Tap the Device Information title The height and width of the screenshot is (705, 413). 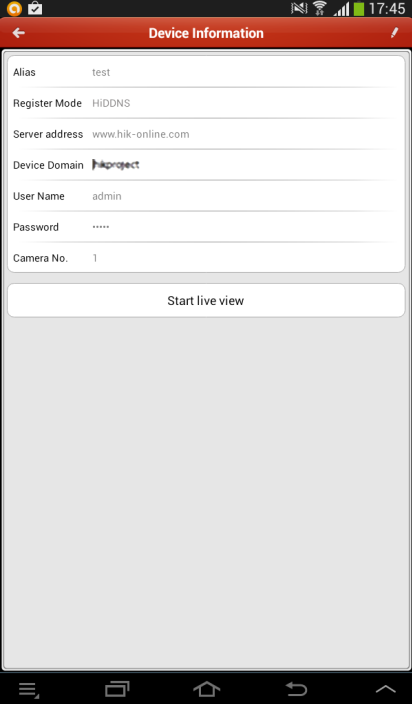click(x=206, y=33)
